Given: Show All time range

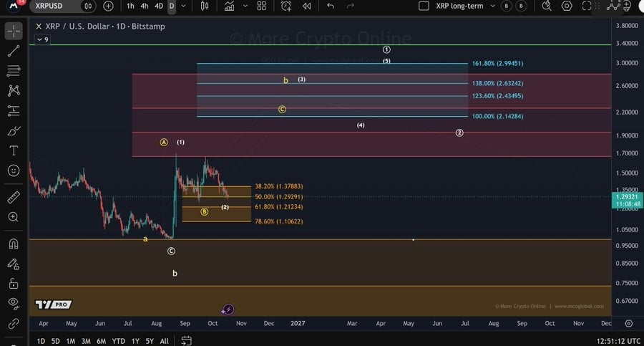Looking at the screenshot, I should (165, 341).
